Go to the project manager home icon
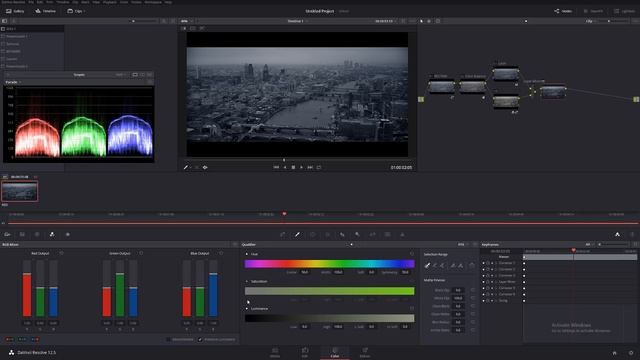 [x=614, y=353]
